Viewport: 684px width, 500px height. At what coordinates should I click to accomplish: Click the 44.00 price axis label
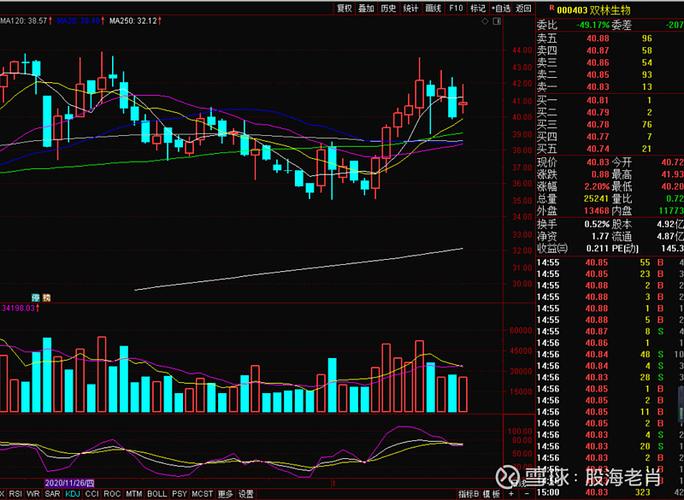click(x=522, y=50)
